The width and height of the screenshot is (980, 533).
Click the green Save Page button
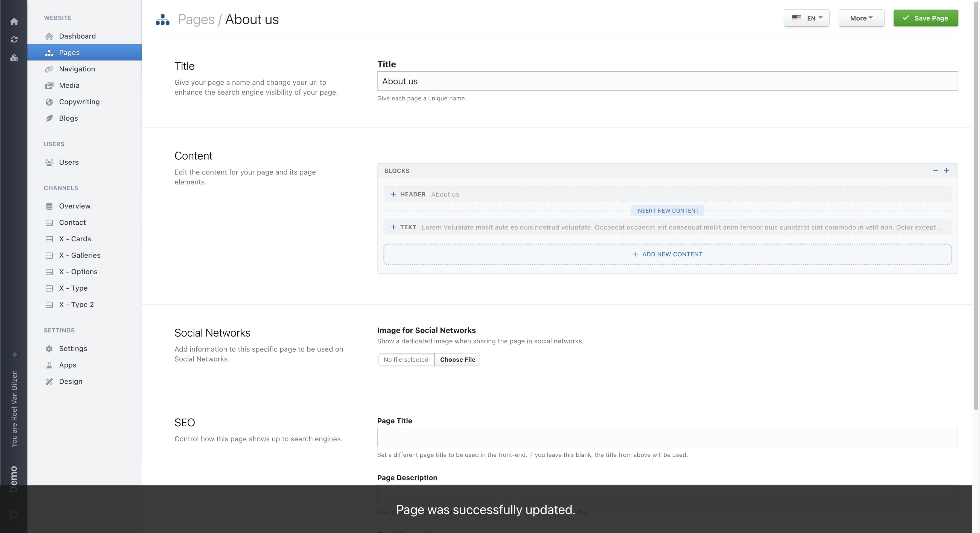(926, 18)
